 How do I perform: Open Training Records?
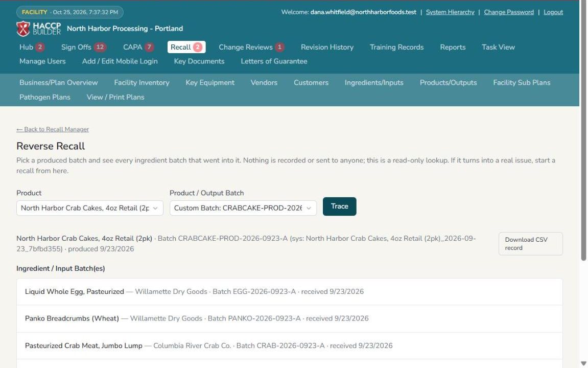(x=396, y=47)
